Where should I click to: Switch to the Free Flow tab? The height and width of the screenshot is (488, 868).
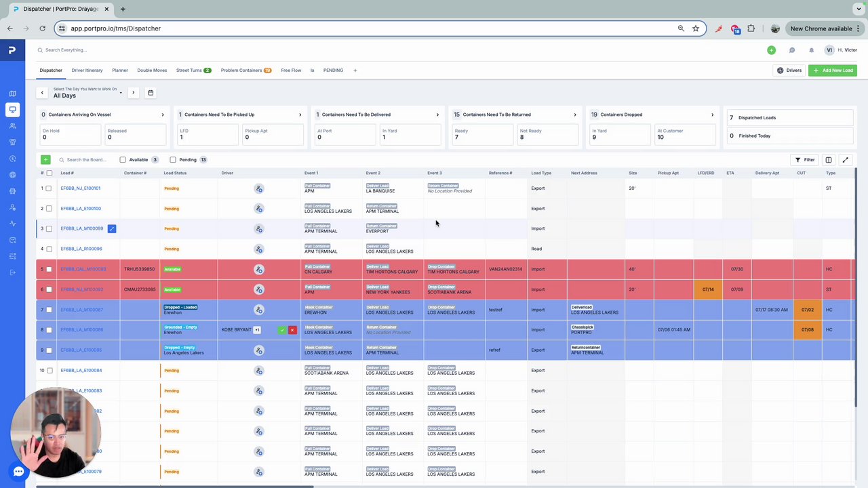[291, 70]
